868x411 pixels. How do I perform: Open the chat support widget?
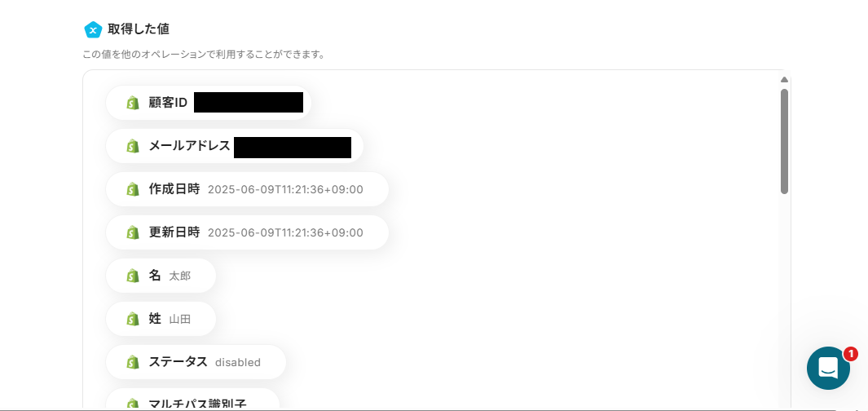point(828,368)
